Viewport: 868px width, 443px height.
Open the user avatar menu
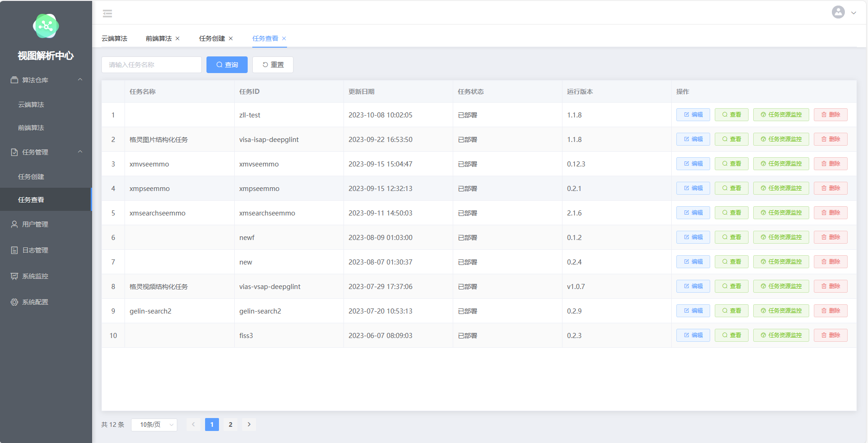click(838, 12)
